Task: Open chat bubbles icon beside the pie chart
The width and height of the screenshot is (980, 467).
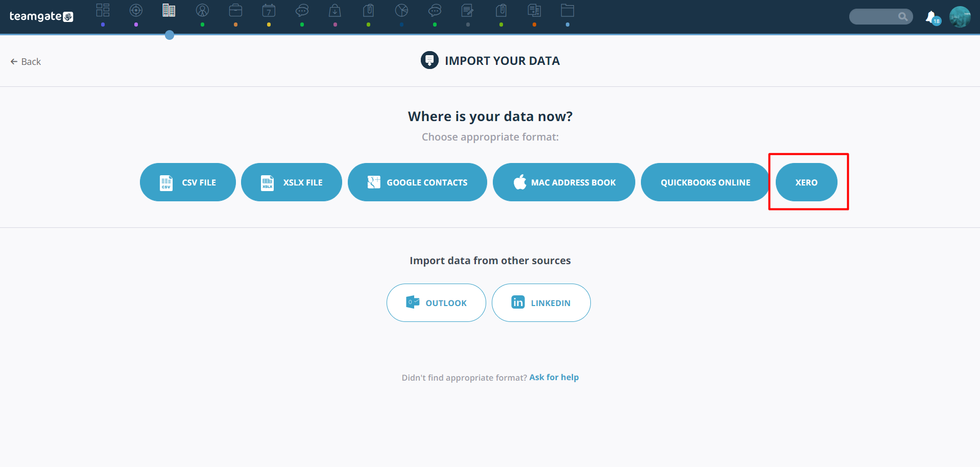Action: tap(435, 10)
